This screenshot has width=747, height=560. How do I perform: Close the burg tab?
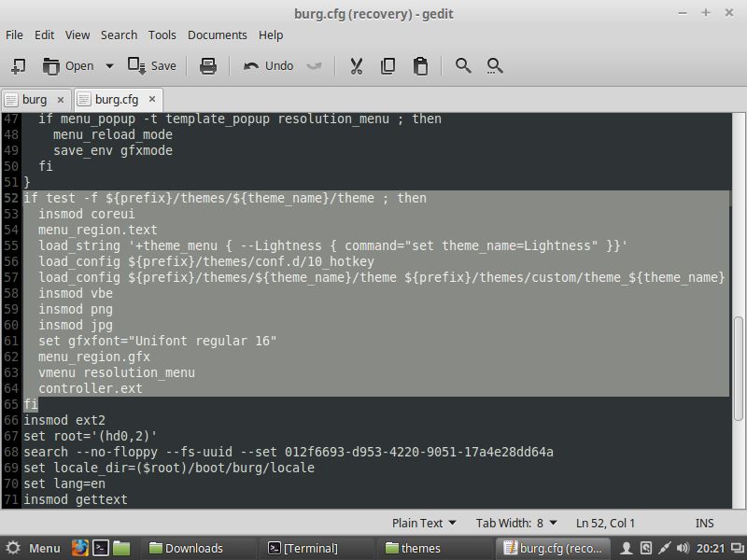pos(61,100)
